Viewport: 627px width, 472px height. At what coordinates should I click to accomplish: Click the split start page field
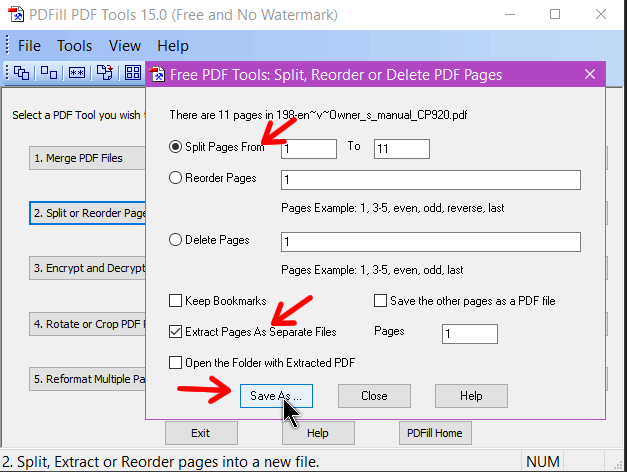pos(309,149)
